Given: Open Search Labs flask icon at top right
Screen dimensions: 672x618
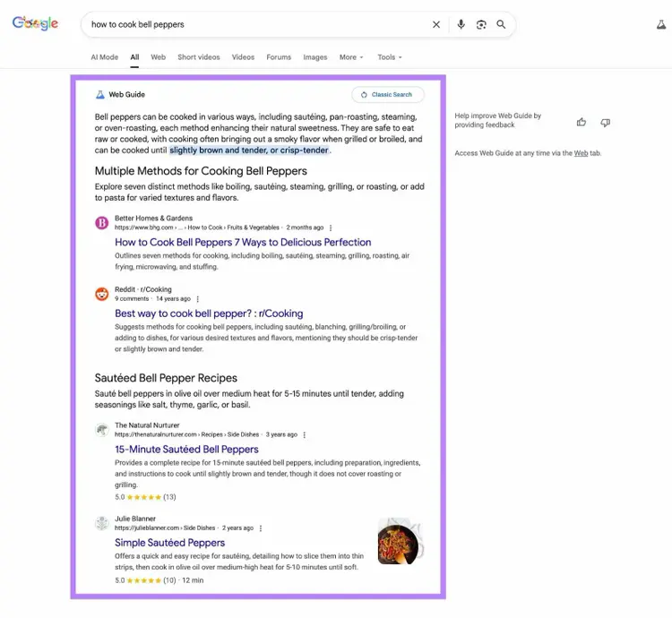Looking at the screenshot, I should pyautogui.click(x=662, y=25).
